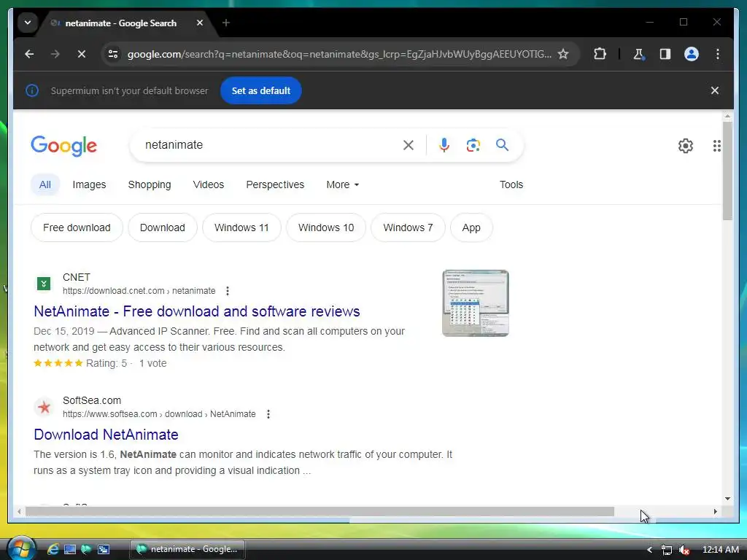The height and width of the screenshot is (560, 747).
Task: Click the scroll right arrow
Action: (715, 511)
